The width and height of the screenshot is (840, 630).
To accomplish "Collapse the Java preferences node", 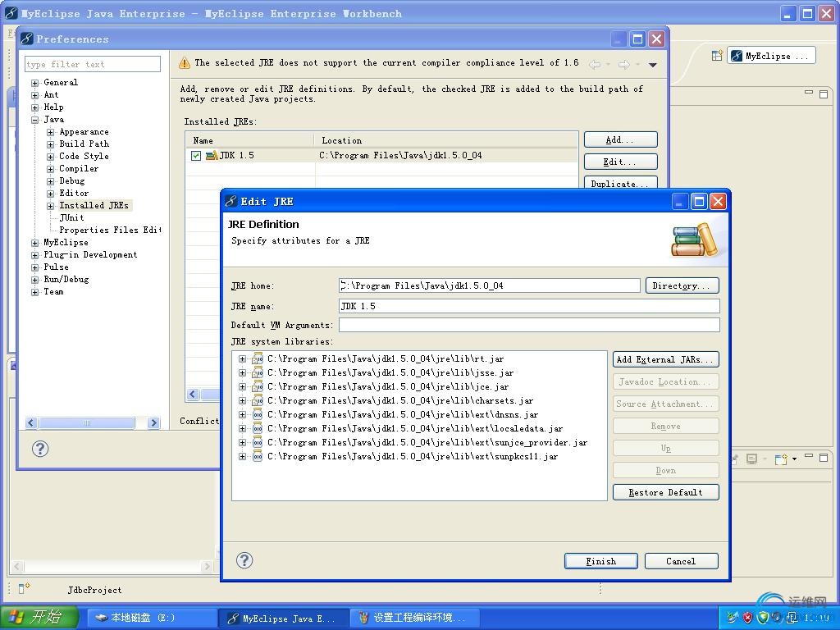I will pos(34,120).
